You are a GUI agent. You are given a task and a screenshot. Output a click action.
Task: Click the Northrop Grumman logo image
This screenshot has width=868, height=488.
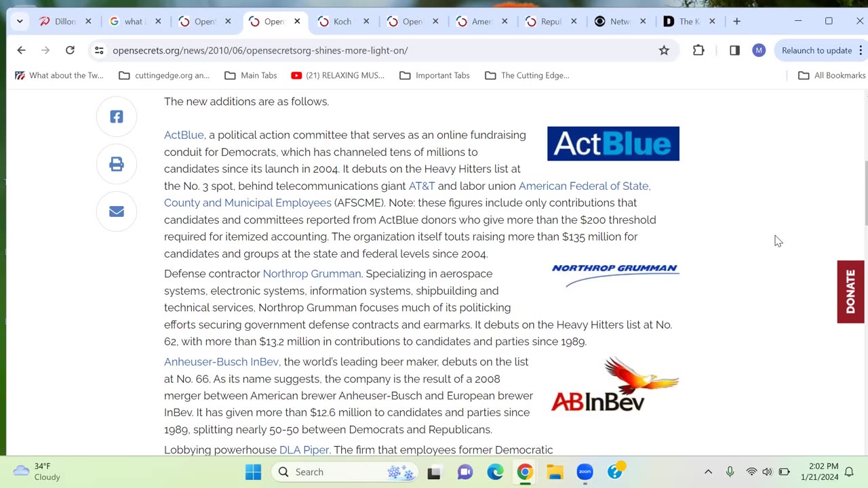pyautogui.click(x=615, y=274)
